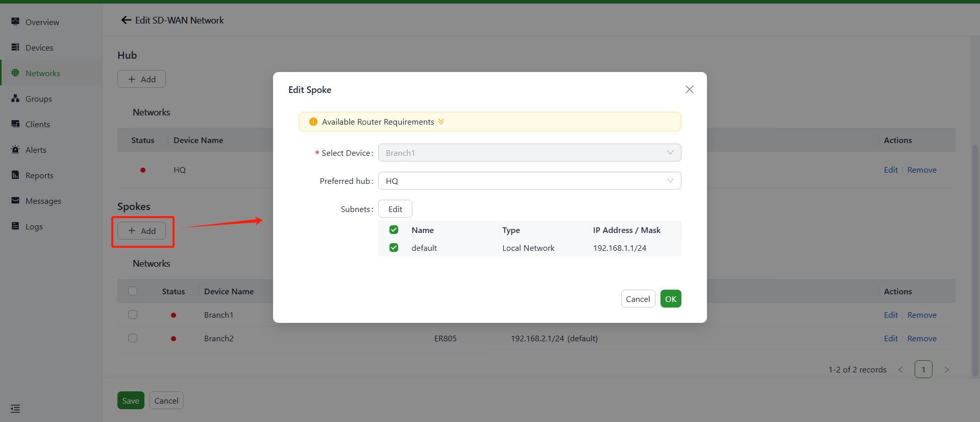Click the Alerts bell icon
The width and height of the screenshot is (980, 422).
pyautogui.click(x=15, y=149)
